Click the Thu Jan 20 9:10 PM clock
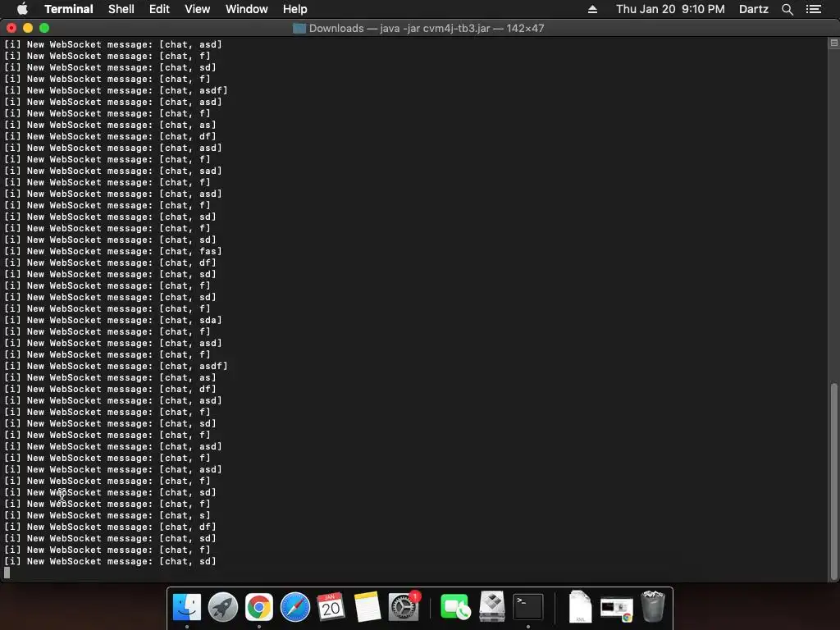840x630 pixels. point(670,9)
